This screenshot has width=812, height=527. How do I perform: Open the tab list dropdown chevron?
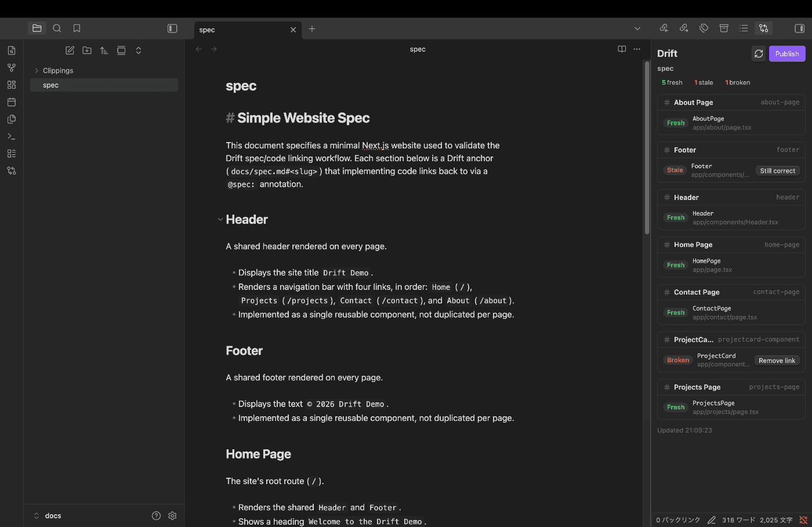click(637, 28)
